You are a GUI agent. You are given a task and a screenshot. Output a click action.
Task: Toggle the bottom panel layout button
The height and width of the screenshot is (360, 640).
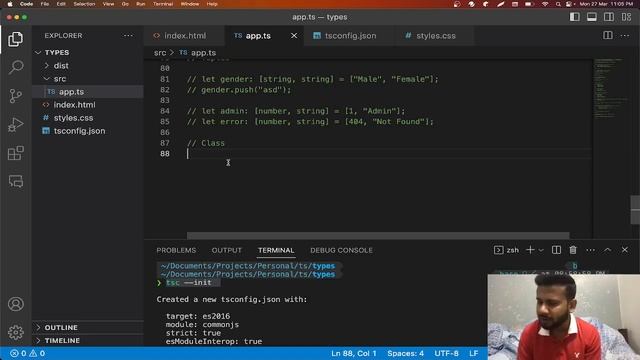coord(591,17)
